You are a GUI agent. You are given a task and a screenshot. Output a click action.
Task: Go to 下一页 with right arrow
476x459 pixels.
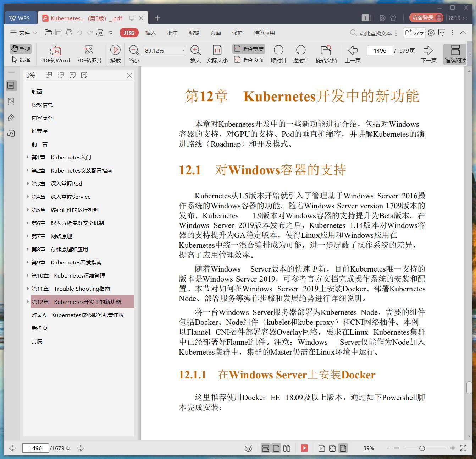[428, 54]
